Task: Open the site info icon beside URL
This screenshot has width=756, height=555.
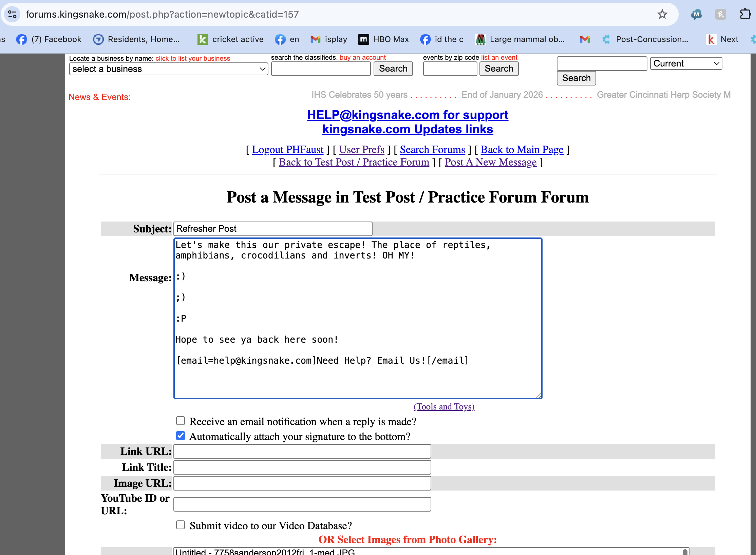Action: pos(13,14)
